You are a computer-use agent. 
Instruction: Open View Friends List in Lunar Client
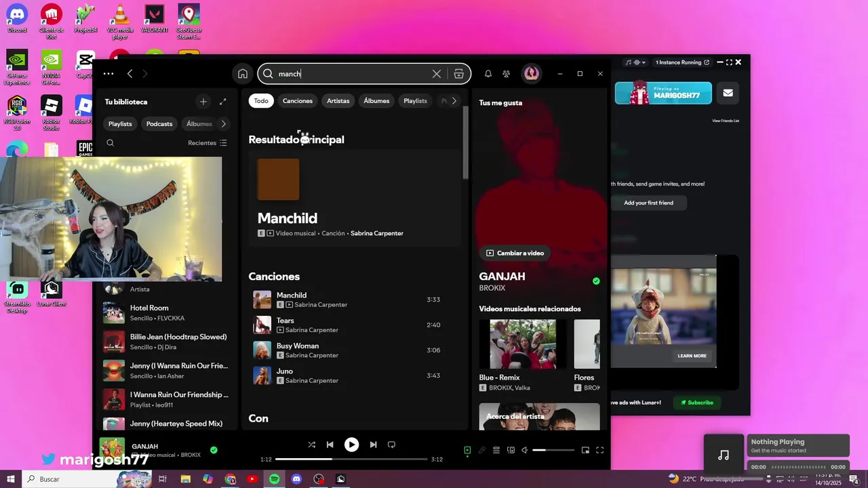(726, 121)
